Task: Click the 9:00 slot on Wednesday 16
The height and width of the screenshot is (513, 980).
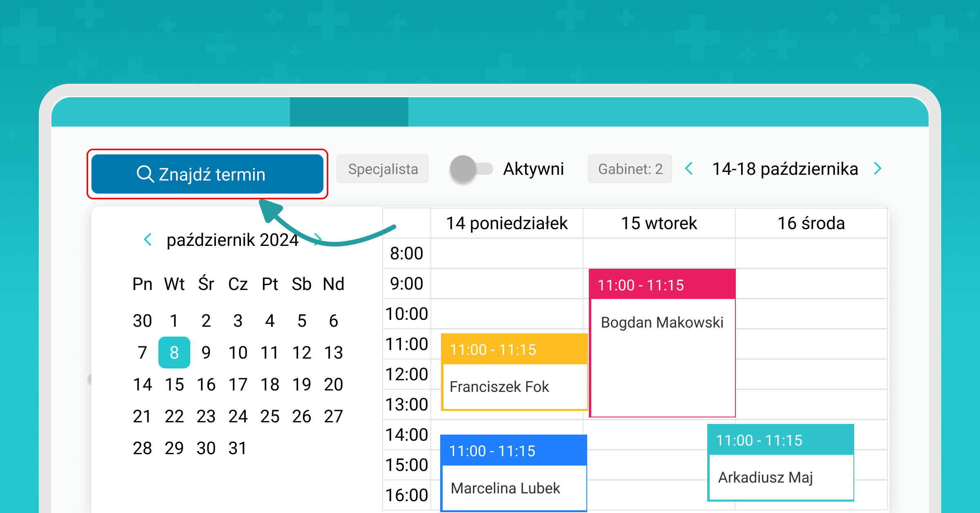Action: pyautogui.click(x=811, y=283)
